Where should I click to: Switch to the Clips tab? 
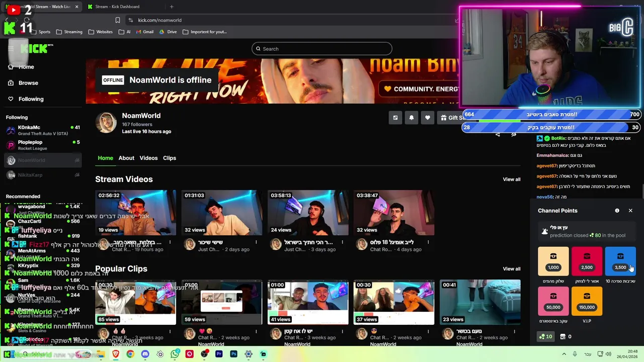click(x=170, y=158)
